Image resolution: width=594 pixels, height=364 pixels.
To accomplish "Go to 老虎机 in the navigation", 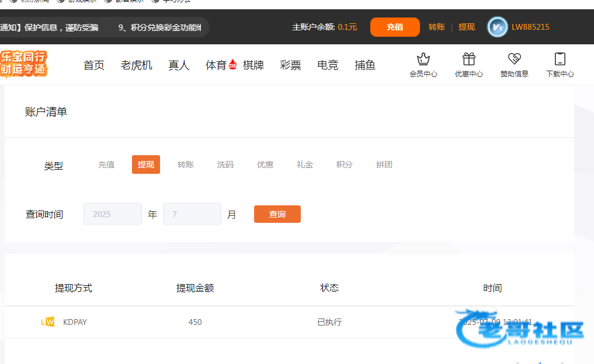I will coord(136,65).
